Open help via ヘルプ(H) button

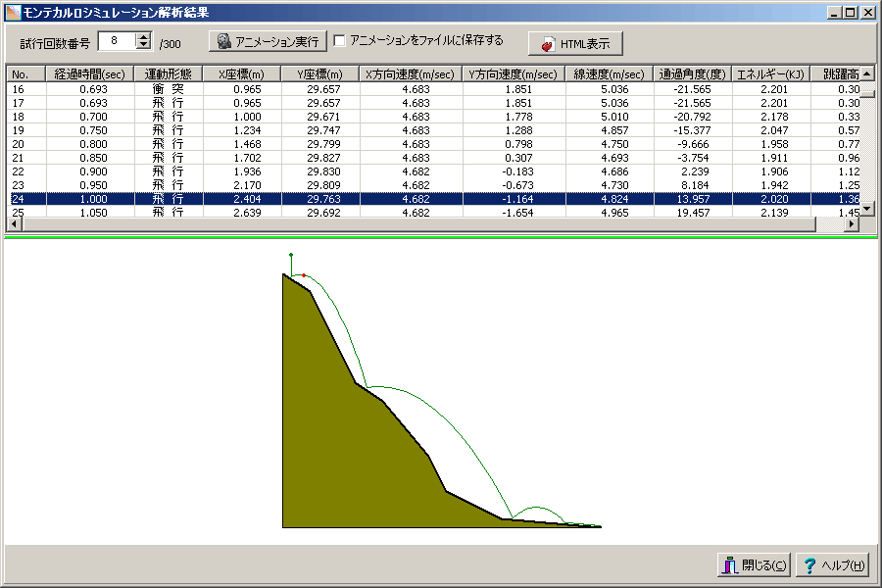(x=833, y=564)
